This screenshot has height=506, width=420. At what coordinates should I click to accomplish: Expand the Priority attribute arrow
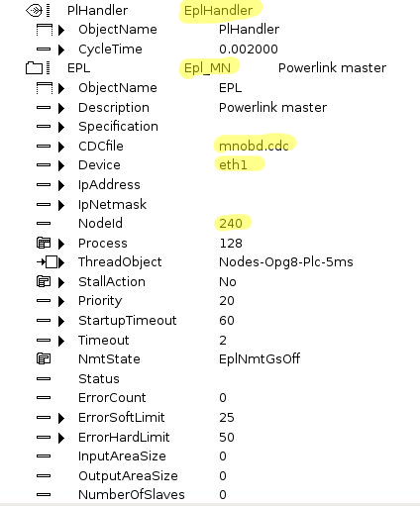tap(61, 301)
